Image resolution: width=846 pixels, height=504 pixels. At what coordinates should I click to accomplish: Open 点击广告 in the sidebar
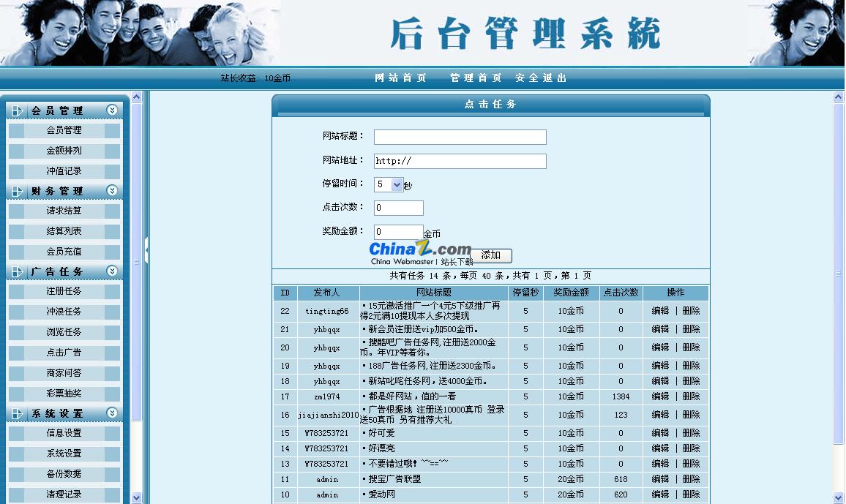click(64, 351)
